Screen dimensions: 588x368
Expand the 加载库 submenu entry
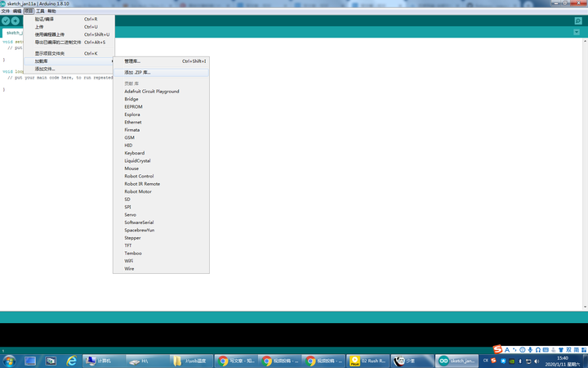[69, 61]
